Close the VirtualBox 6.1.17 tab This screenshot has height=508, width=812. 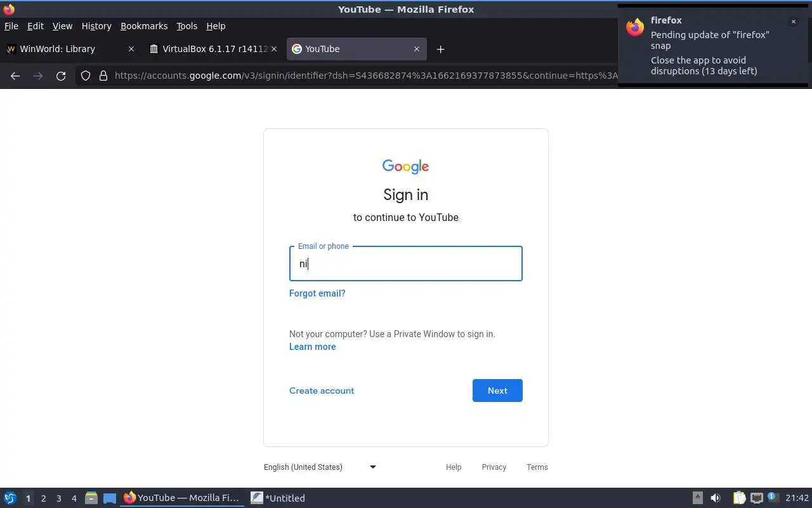pyautogui.click(x=274, y=49)
